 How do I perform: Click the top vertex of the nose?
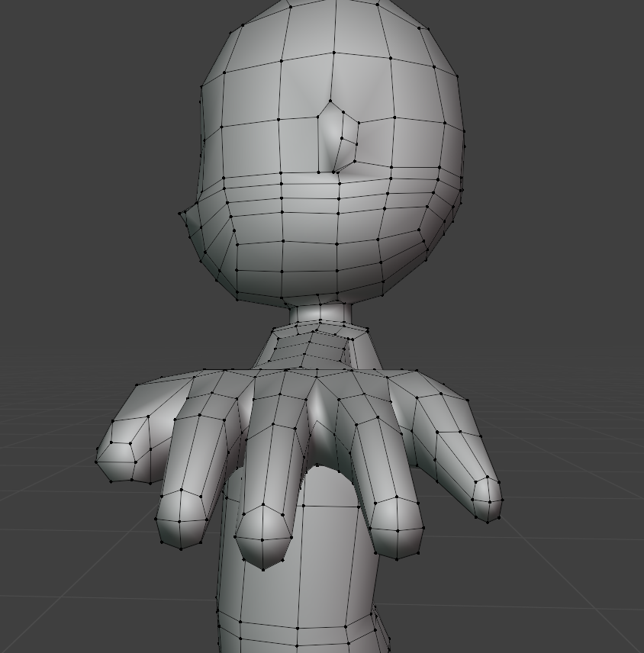point(330,101)
